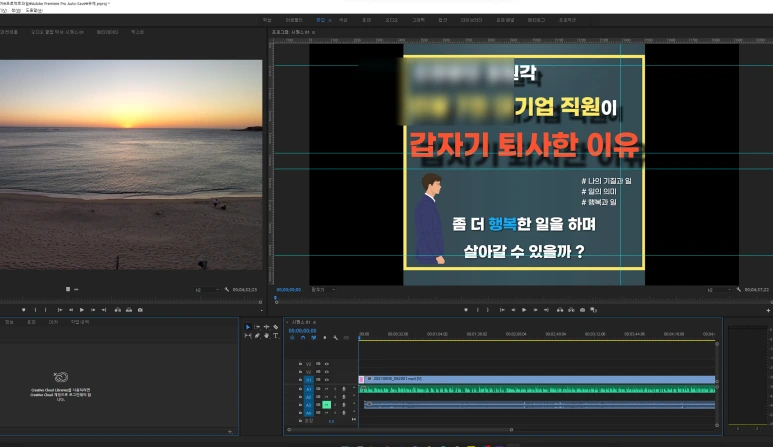Screen dimensions: 773x447
Task: Open the 시퀀스 01 timeline panel menu
Action: point(315,322)
